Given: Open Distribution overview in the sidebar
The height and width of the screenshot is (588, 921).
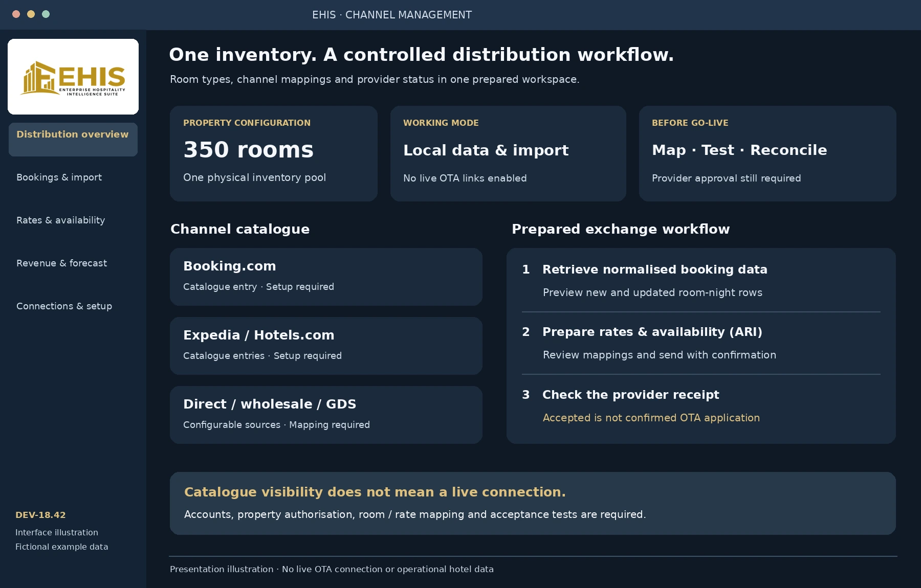Looking at the screenshot, I should pyautogui.click(x=73, y=140).
